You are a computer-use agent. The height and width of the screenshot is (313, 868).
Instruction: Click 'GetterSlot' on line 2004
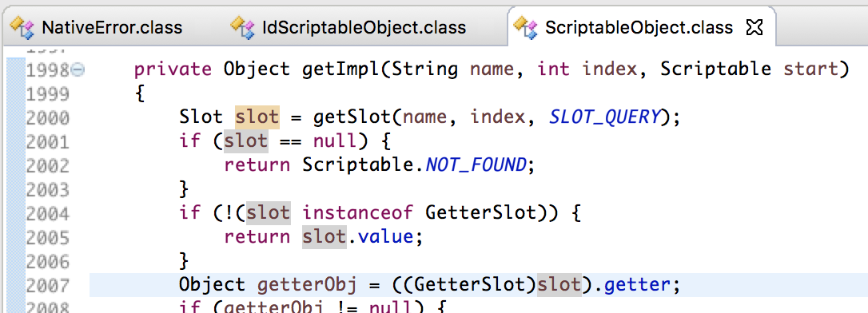[482, 213]
